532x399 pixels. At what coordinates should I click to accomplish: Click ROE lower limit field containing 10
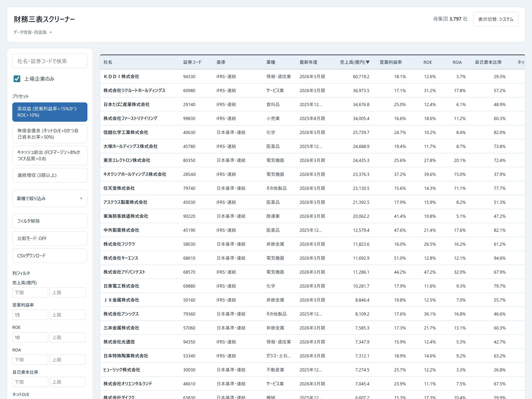(x=30, y=337)
